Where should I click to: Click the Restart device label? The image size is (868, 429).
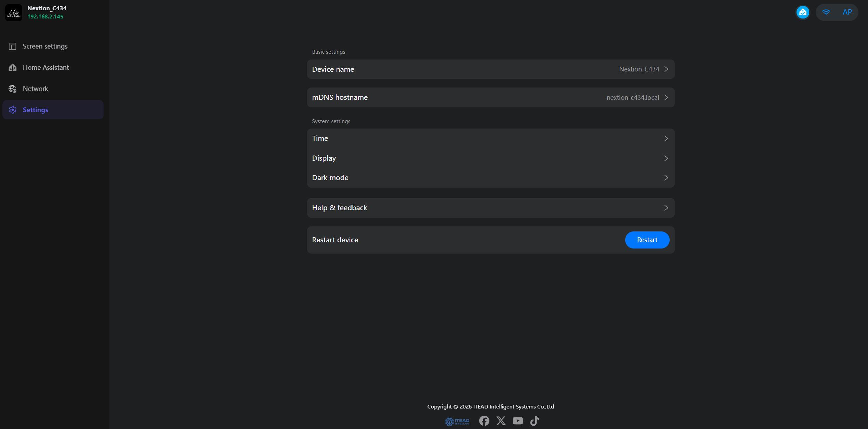click(x=335, y=240)
